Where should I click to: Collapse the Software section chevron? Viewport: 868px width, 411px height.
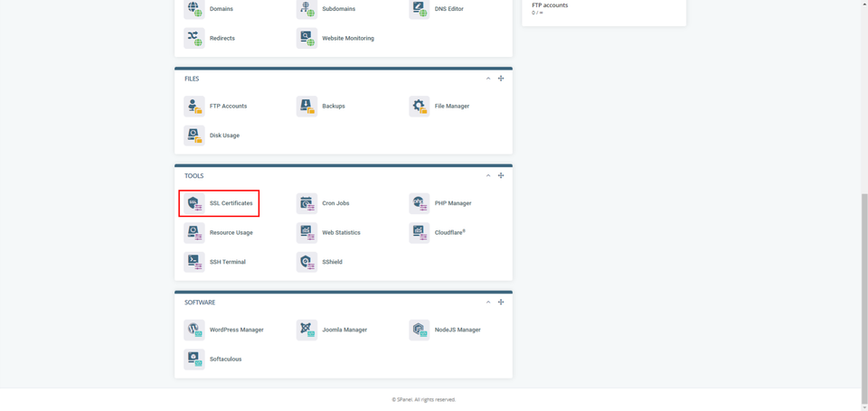pyautogui.click(x=488, y=303)
